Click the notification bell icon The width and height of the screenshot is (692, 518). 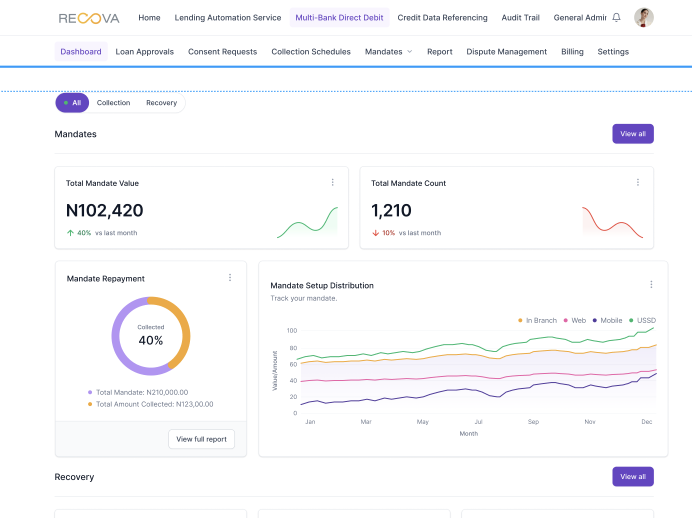[x=616, y=18]
